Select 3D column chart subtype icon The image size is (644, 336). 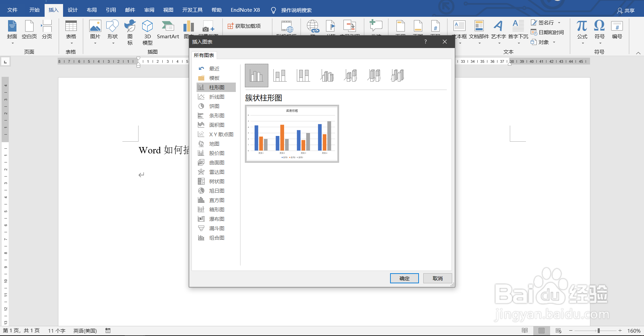[397, 76]
